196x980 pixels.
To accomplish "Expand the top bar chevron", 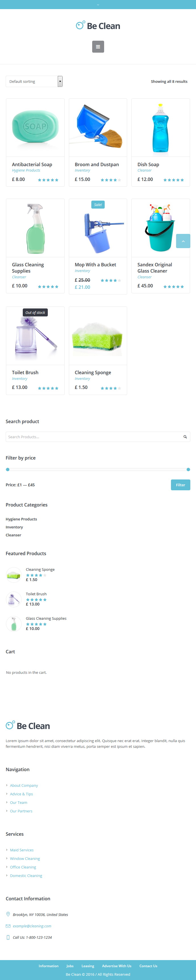I will pyautogui.click(x=98, y=5).
